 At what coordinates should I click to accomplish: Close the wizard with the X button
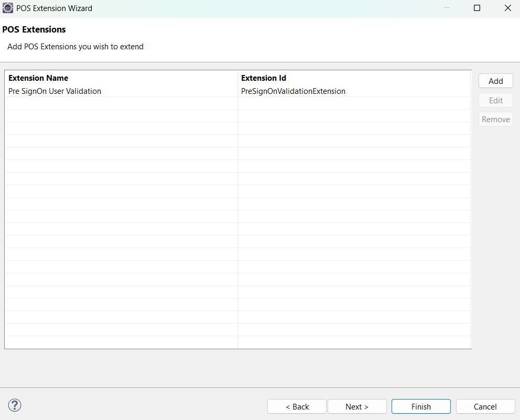coord(507,8)
